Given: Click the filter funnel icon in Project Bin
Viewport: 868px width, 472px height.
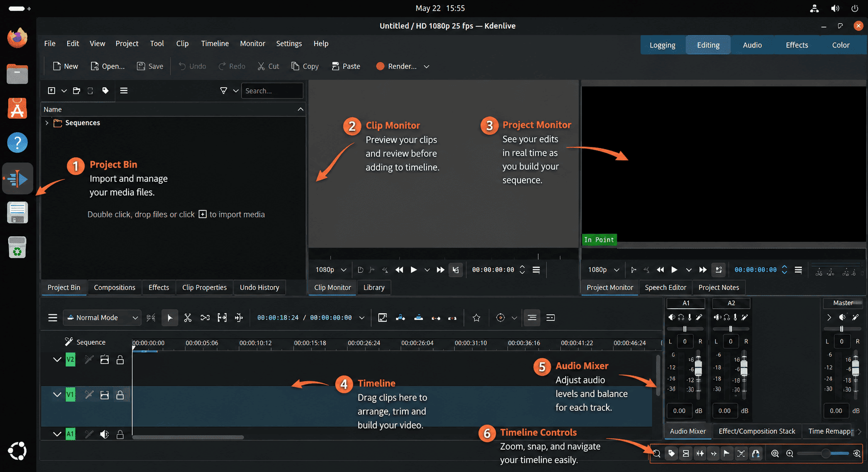Looking at the screenshot, I should pos(224,90).
